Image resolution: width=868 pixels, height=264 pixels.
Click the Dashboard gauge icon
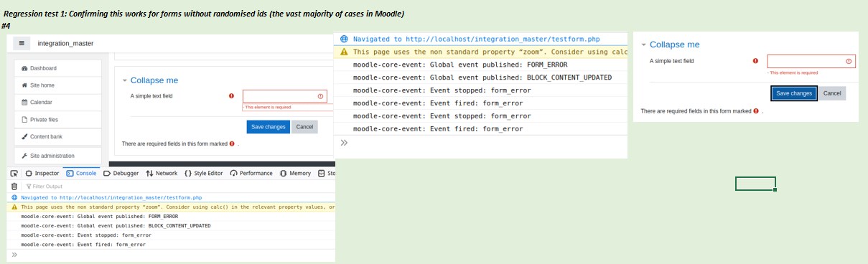click(24, 68)
